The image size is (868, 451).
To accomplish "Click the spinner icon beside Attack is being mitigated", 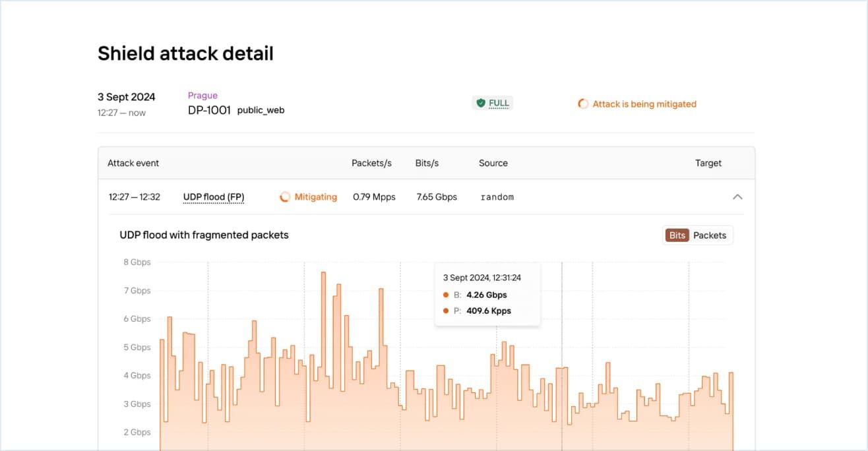I will pyautogui.click(x=583, y=104).
